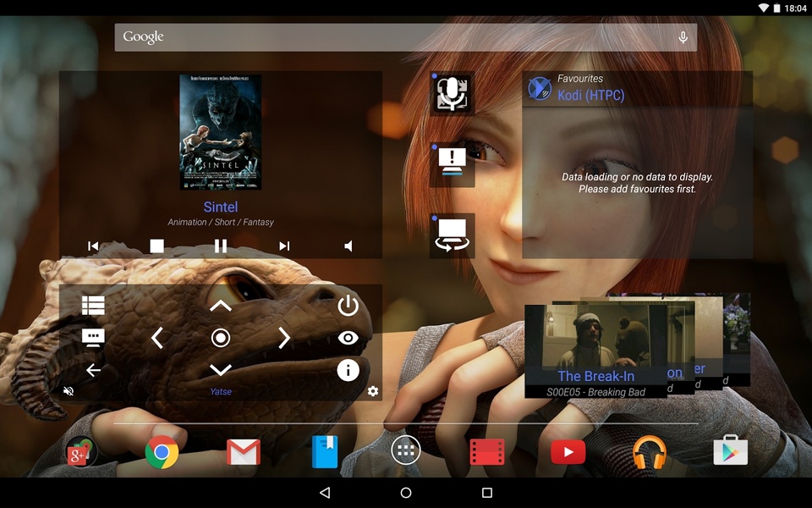Open the list menu in Yatse remote
812x508 pixels.
point(93,306)
